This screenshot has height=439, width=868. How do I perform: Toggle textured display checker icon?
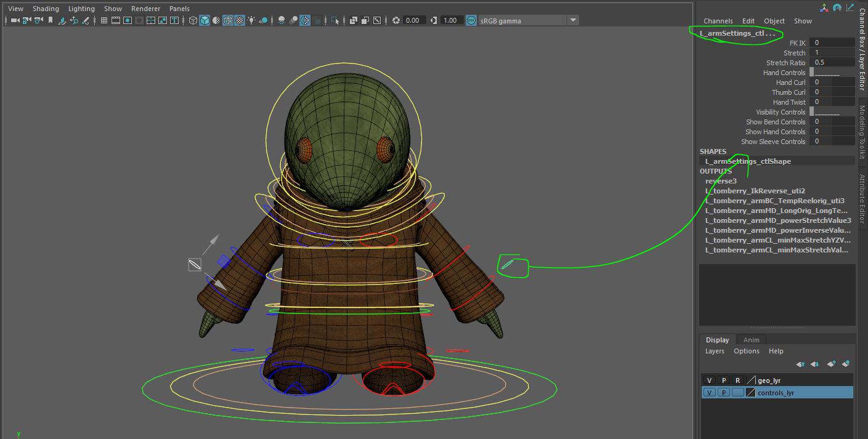click(240, 20)
